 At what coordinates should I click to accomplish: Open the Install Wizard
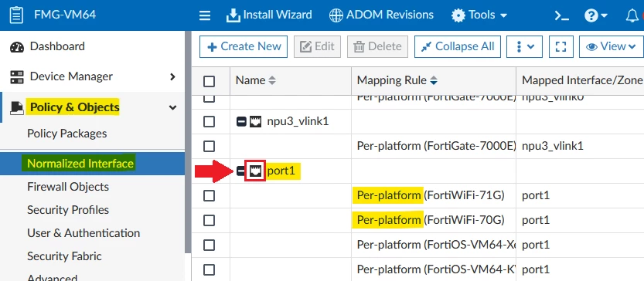pos(269,15)
